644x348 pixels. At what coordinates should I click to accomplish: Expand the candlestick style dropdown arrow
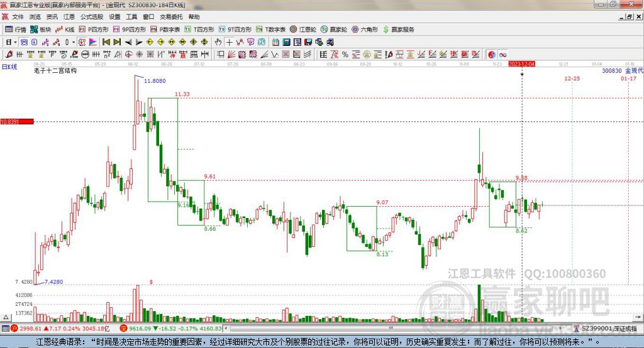(74, 42)
